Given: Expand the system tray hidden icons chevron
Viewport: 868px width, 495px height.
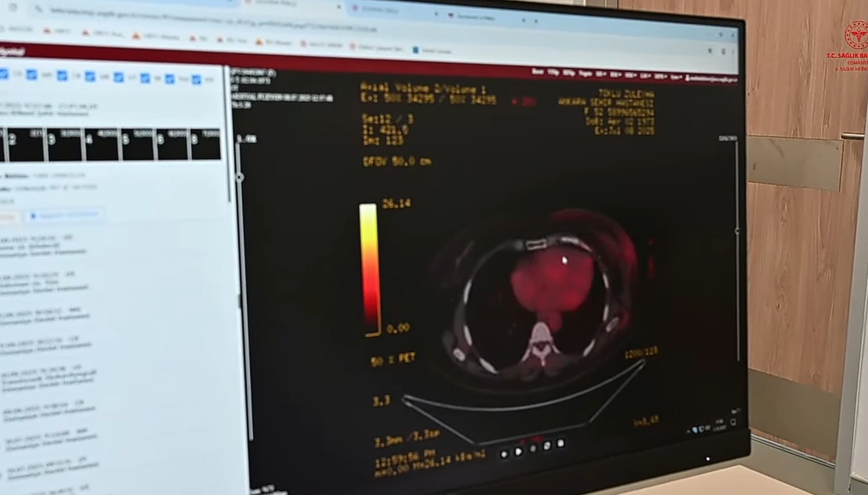Looking at the screenshot, I should point(689,431).
